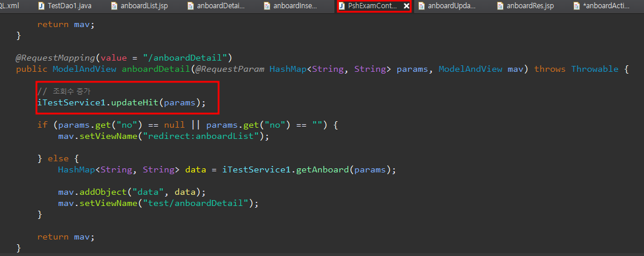Select the anboardDetai... editor tab

point(221,6)
